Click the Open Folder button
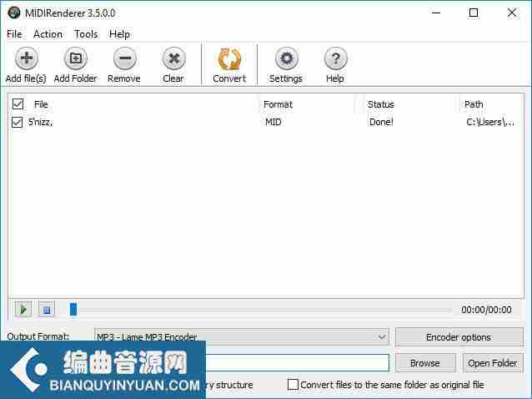The image size is (532, 399). click(x=493, y=363)
